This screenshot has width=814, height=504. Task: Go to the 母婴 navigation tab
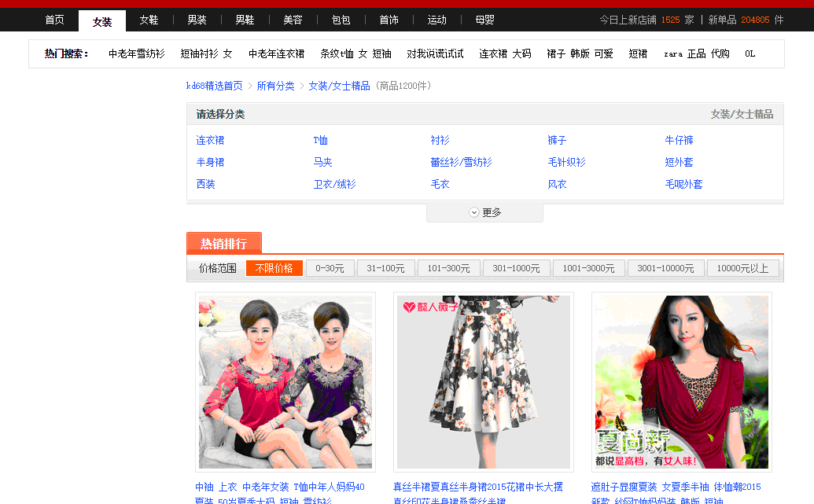[484, 20]
